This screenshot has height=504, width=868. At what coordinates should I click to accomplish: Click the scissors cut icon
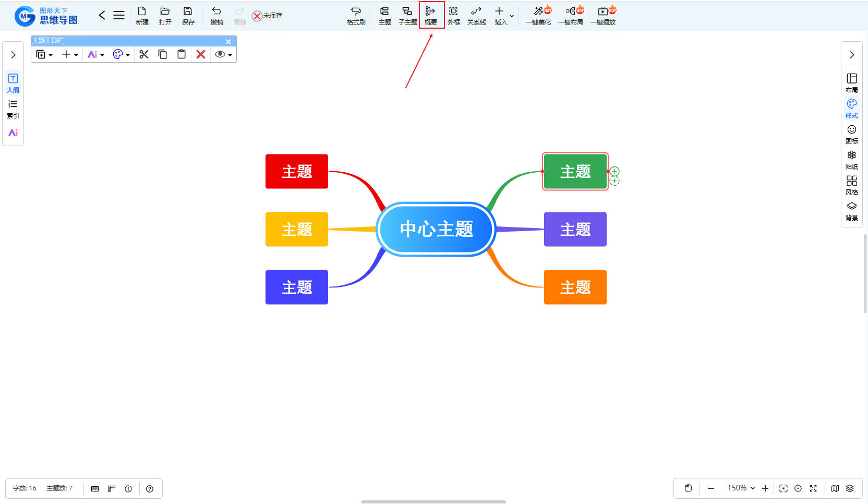[144, 54]
